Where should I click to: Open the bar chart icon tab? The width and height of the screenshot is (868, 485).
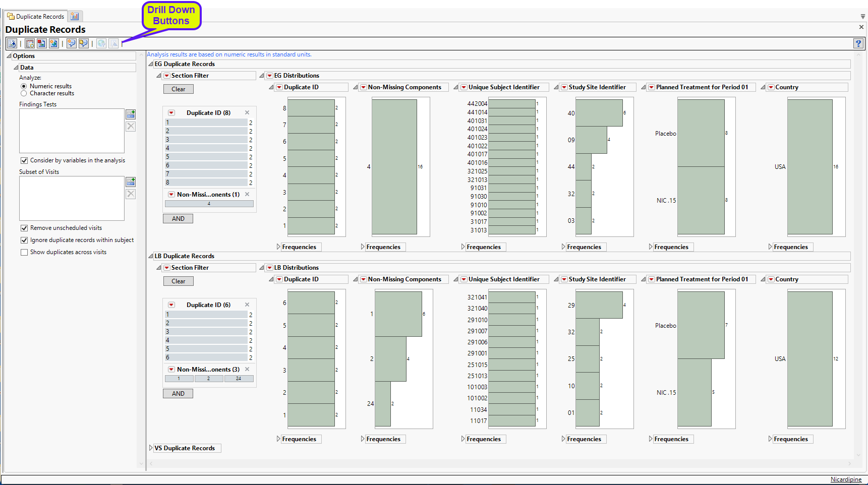(75, 17)
